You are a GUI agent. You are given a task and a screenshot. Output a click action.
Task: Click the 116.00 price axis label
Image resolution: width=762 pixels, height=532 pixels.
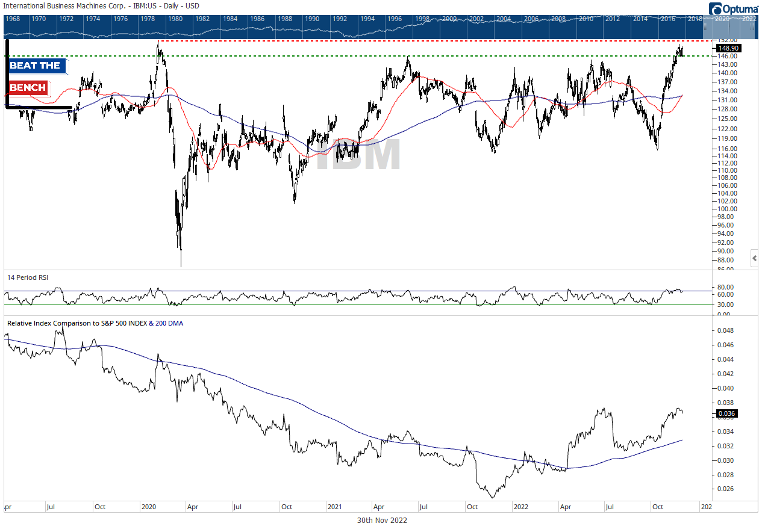click(x=726, y=149)
